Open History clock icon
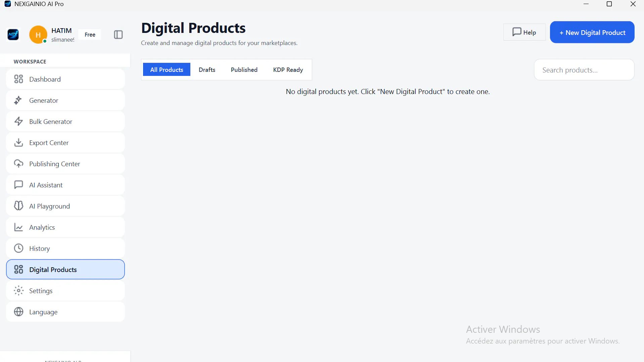Image resolution: width=644 pixels, height=362 pixels. click(x=18, y=248)
